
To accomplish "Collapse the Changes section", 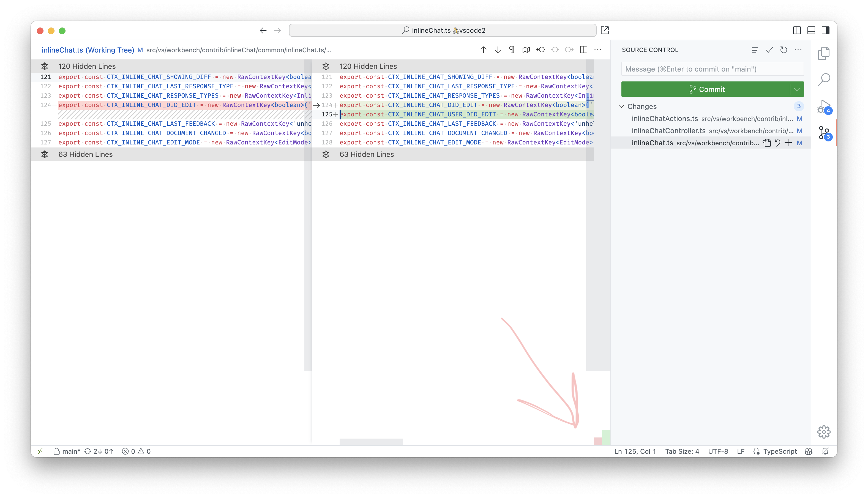I will (621, 106).
